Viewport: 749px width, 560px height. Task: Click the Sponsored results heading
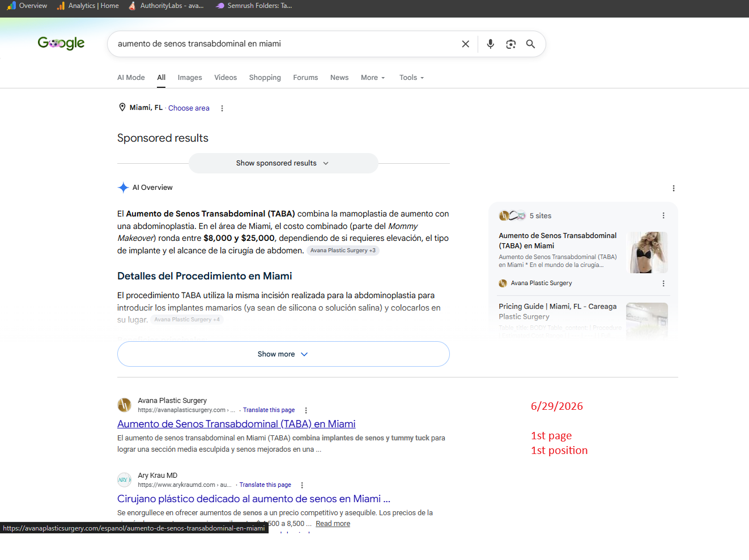pyautogui.click(x=163, y=138)
